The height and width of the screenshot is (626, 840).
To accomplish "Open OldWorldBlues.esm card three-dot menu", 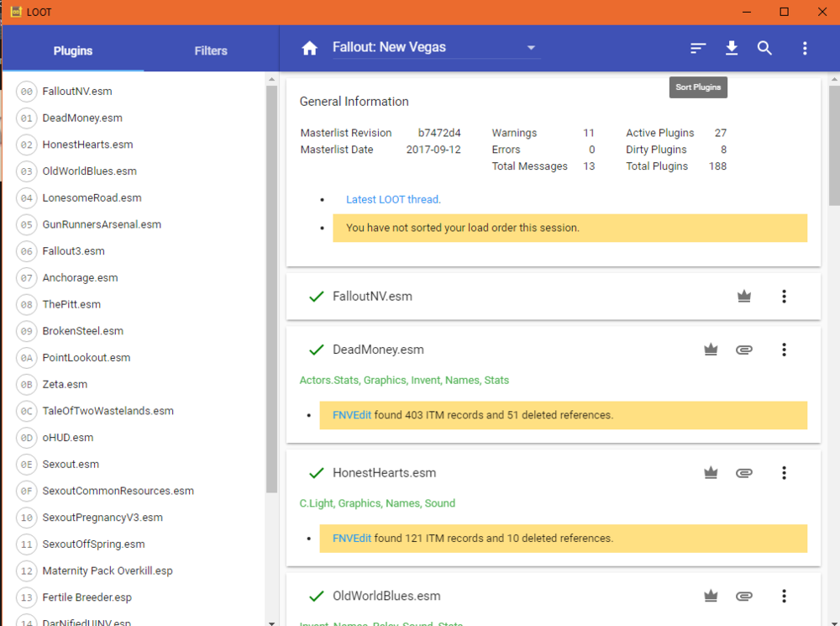I will pyautogui.click(x=784, y=596).
